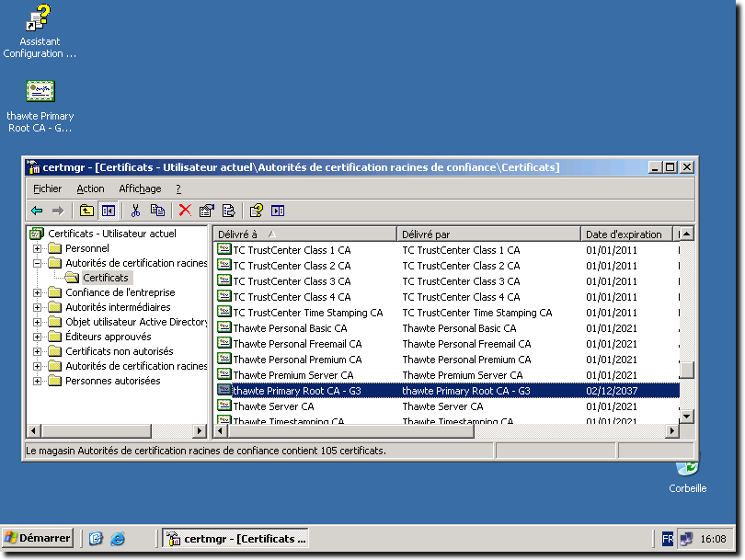Expand the Autorités intermédiaires node
The width and height of the screenshot is (745, 560).
pos(37,307)
